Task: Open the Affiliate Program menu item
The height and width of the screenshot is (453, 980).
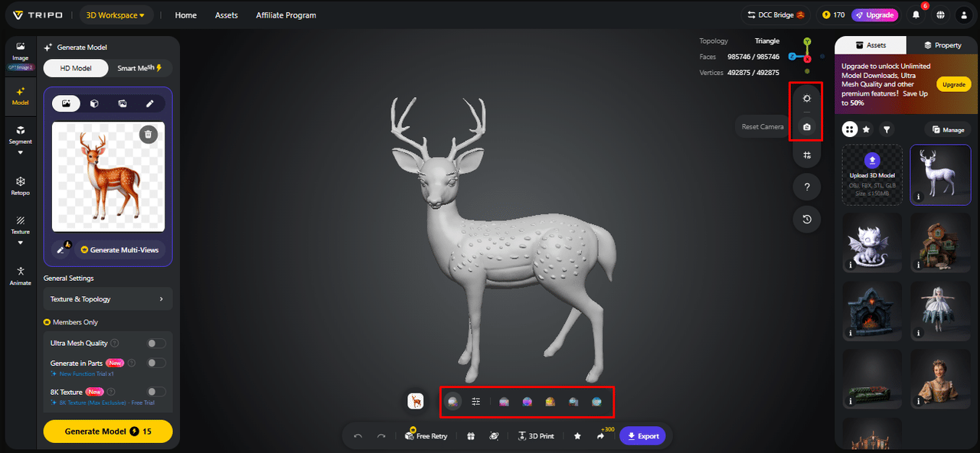Action: pos(286,15)
